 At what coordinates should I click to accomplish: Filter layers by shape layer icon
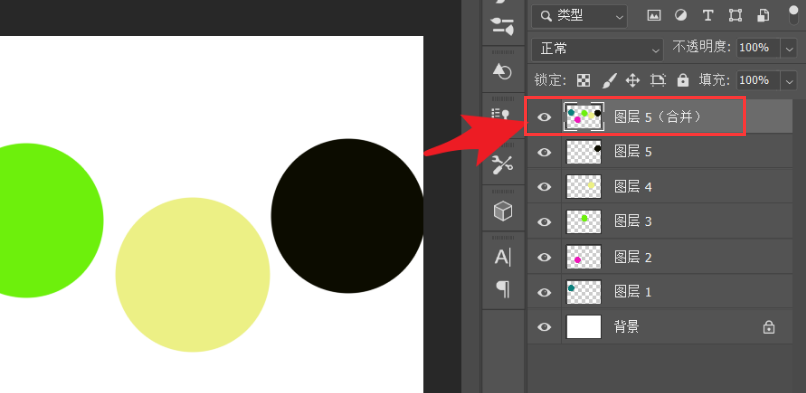click(735, 16)
